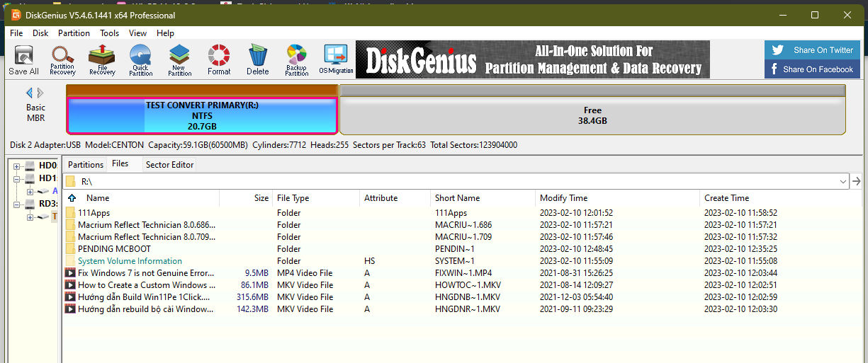868x363 pixels.
Task: Select Macrium Reflect Technician 8.0.709 folder
Action: [x=147, y=237]
